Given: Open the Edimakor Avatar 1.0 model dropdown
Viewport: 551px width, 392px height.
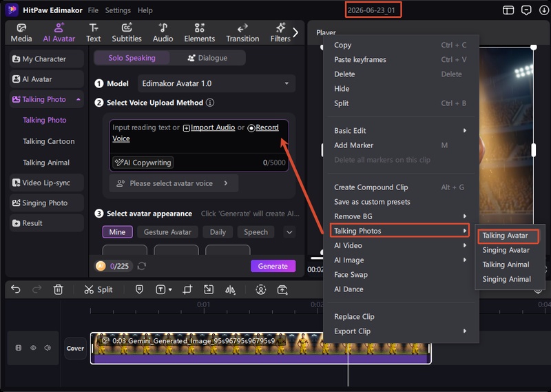Looking at the screenshot, I should pyautogui.click(x=216, y=83).
